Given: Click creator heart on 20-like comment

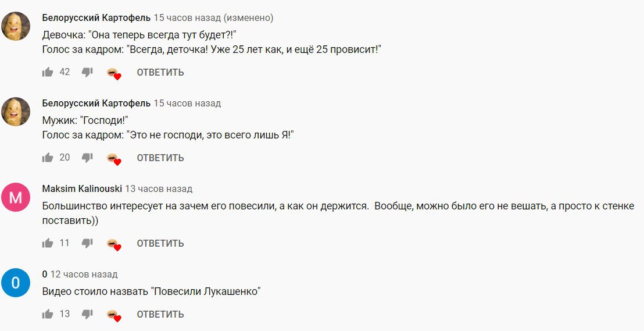Looking at the screenshot, I should click(114, 159).
